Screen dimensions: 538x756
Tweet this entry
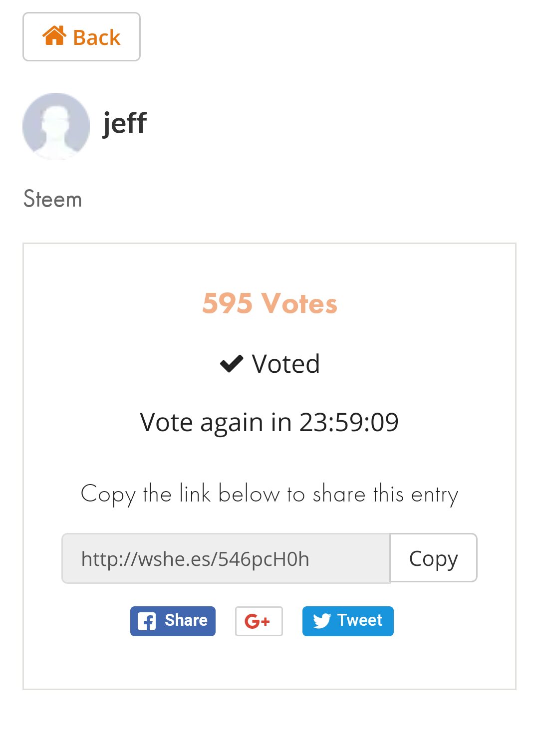348,621
